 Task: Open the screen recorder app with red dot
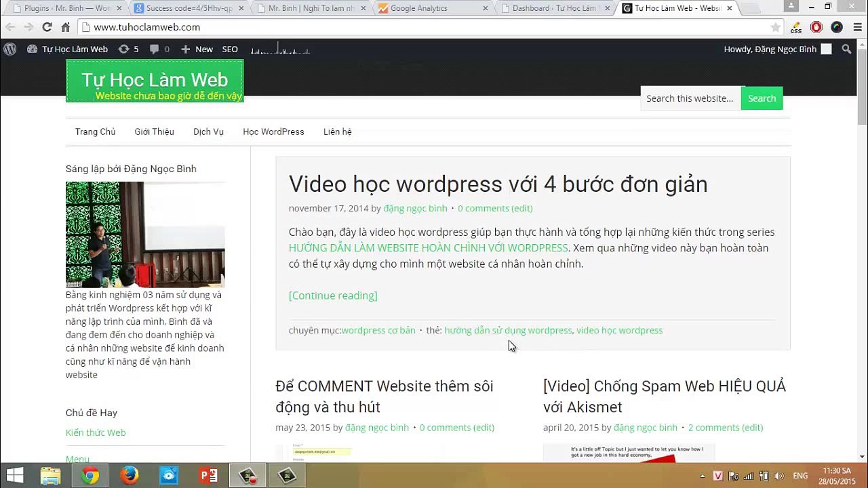[247, 476]
